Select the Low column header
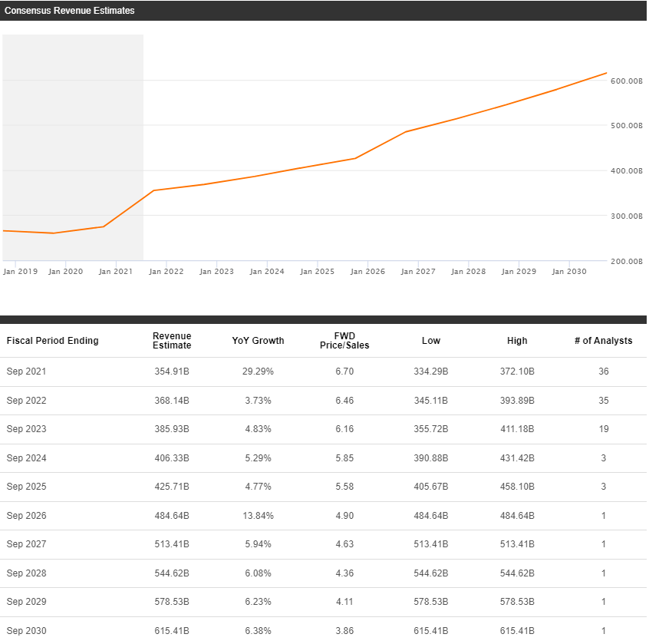The height and width of the screenshot is (644, 649). tap(430, 340)
